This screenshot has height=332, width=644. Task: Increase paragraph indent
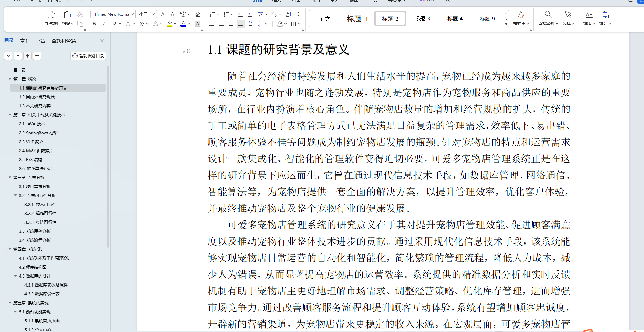[x=250, y=14]
